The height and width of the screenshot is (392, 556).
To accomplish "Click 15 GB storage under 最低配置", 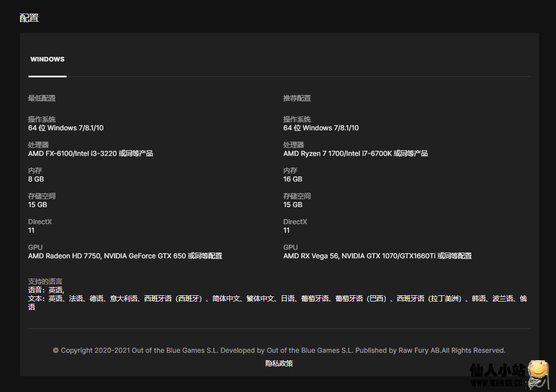I will (x=38, y=205).
